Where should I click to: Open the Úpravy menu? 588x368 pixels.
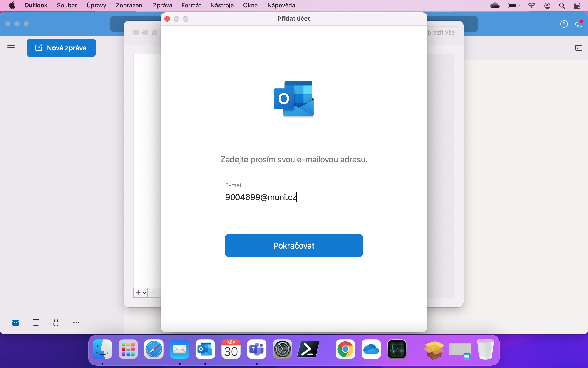(96, 5)
